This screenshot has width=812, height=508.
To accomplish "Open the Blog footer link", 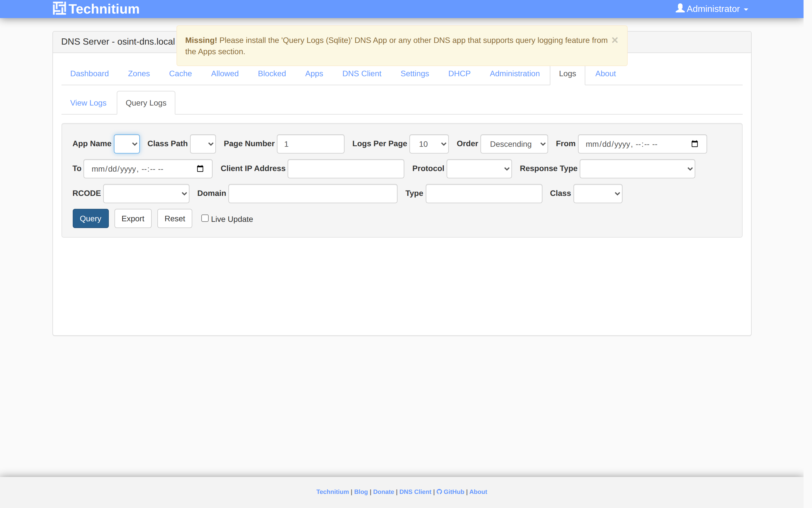I will tap(361, 492).
